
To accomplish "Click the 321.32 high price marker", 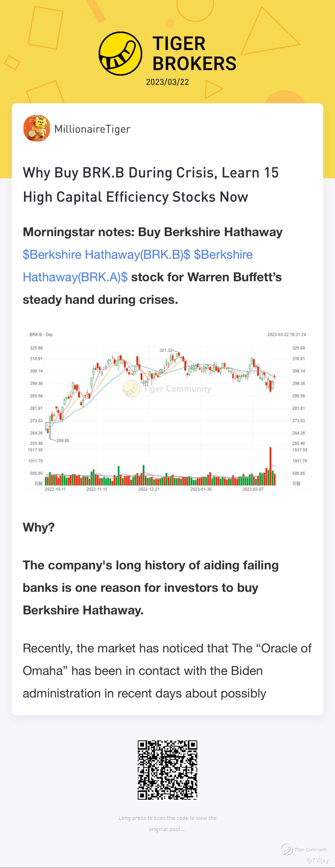I will point(166,350).
